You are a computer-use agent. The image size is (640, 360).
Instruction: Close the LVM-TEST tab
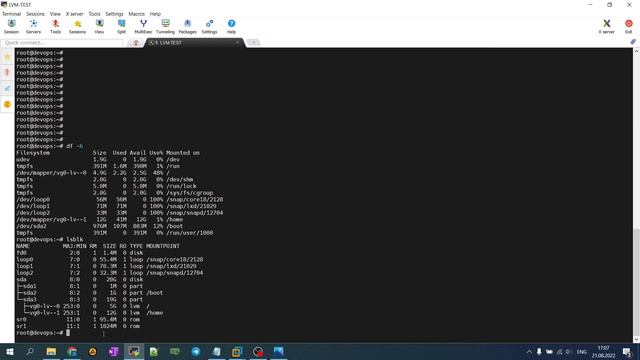click(238, 42)
